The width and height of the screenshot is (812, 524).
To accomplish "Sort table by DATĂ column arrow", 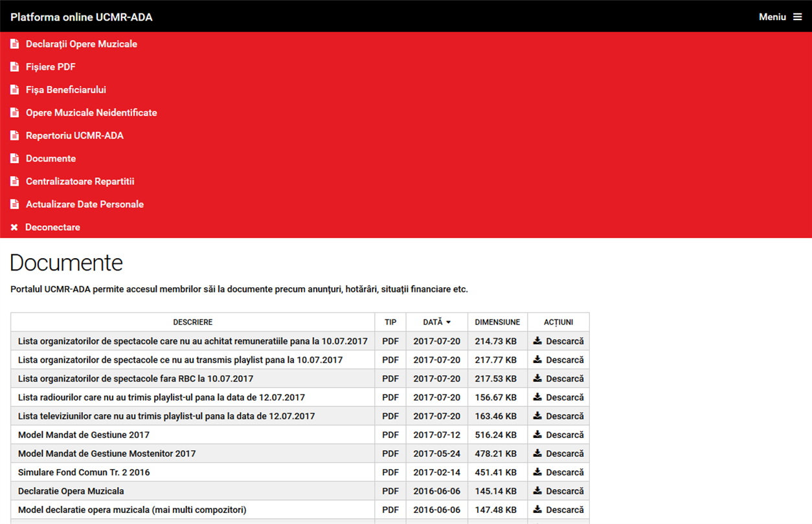I will (x=448, y=322).
